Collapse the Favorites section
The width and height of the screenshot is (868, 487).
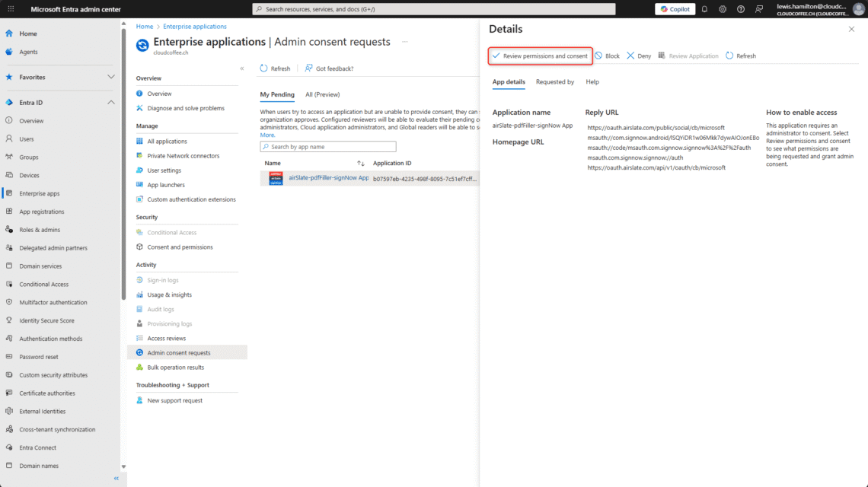(x=111, y=76)
